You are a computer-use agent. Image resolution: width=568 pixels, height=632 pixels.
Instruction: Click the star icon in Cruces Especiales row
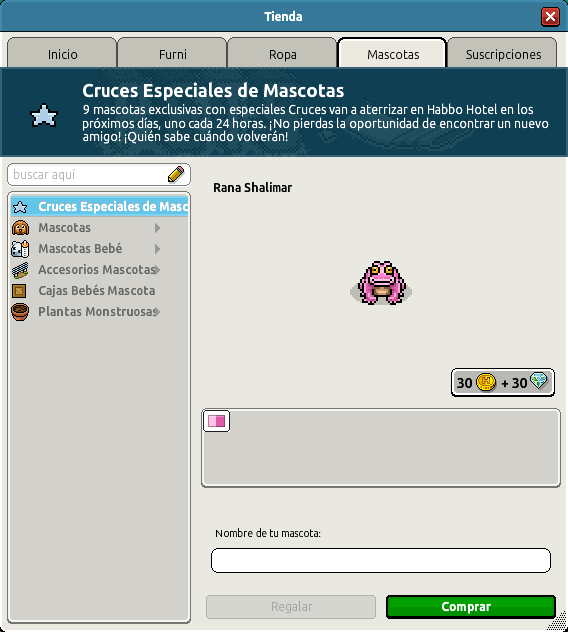coord(20,207)
